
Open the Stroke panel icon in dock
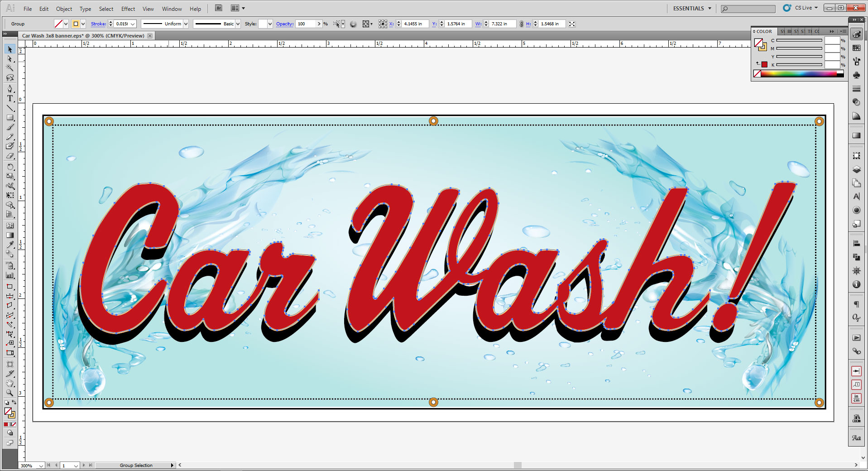pos(856,89)
